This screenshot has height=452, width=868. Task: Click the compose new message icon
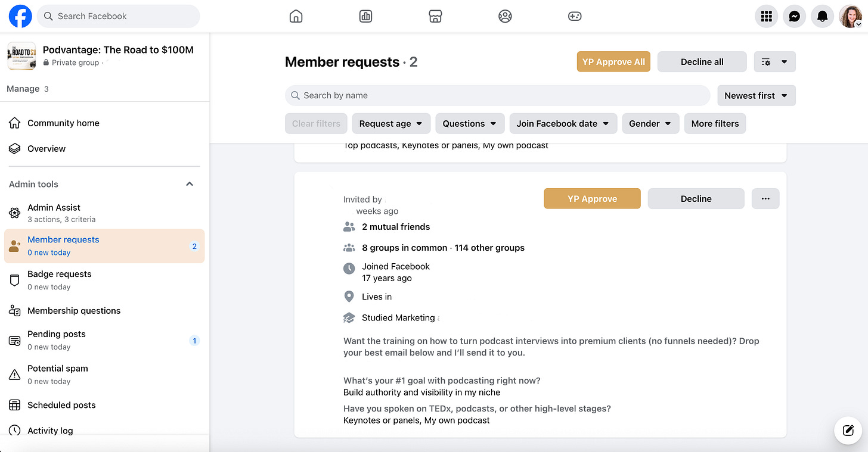pos(848,430)
